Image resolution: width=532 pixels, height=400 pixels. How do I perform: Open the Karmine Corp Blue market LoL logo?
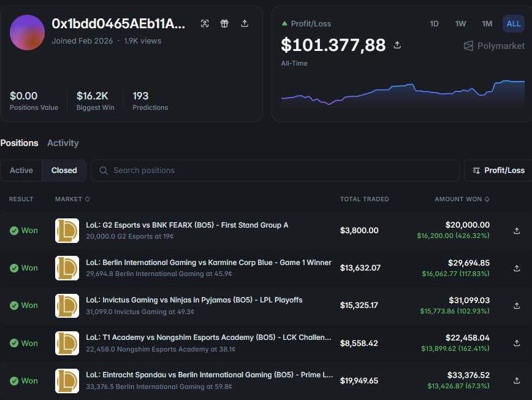click(67, 268)
